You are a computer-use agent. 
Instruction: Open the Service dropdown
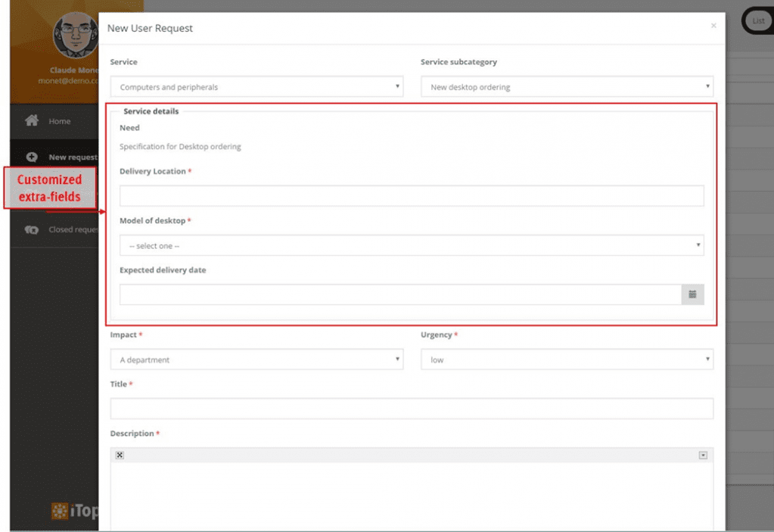point(256,86)
